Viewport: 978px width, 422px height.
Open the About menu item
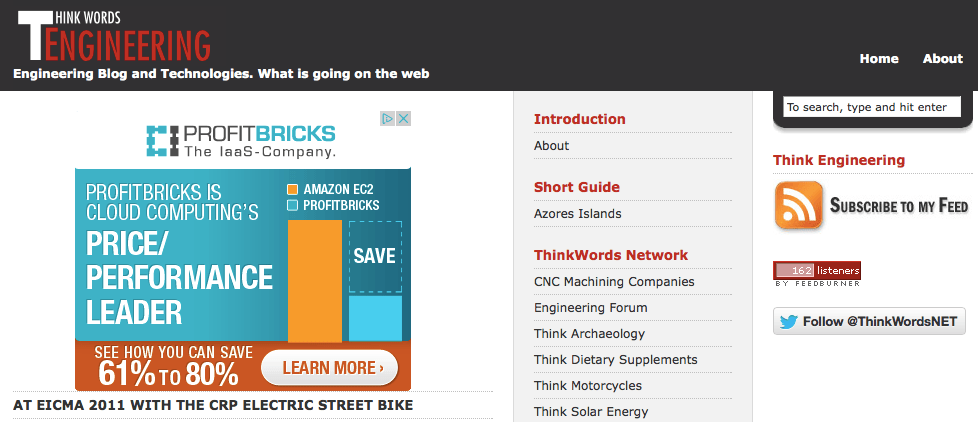coord(943,59)
